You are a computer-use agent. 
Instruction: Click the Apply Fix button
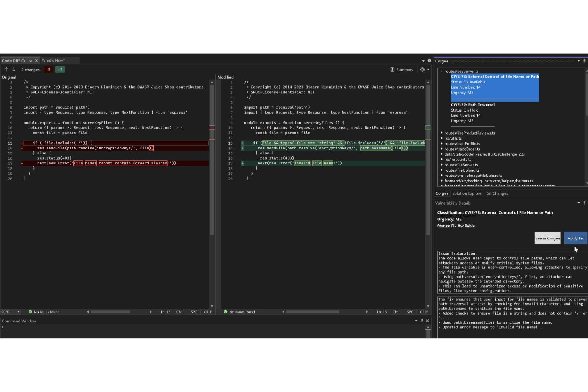[575, 238]
